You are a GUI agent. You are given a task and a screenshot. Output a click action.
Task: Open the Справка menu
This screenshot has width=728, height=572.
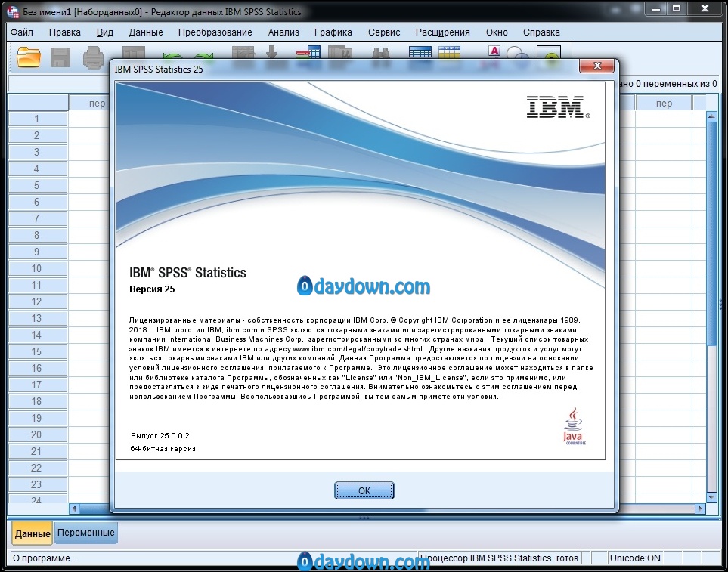coord(541,32)
